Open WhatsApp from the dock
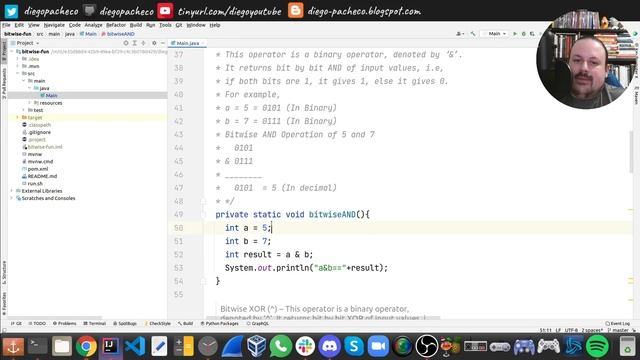 pos(281,347)
